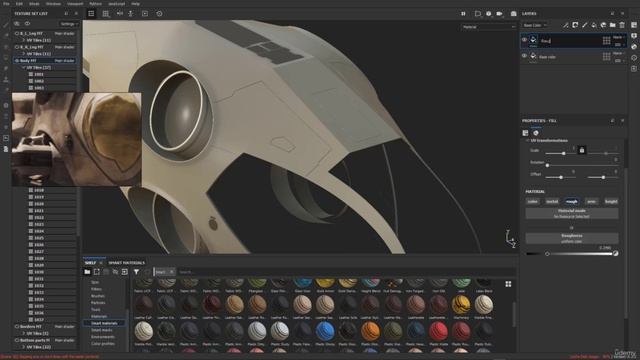Collapse UV Tiles under Body
Viewport: 640px width, 360px height.
(x=24, y=67)
